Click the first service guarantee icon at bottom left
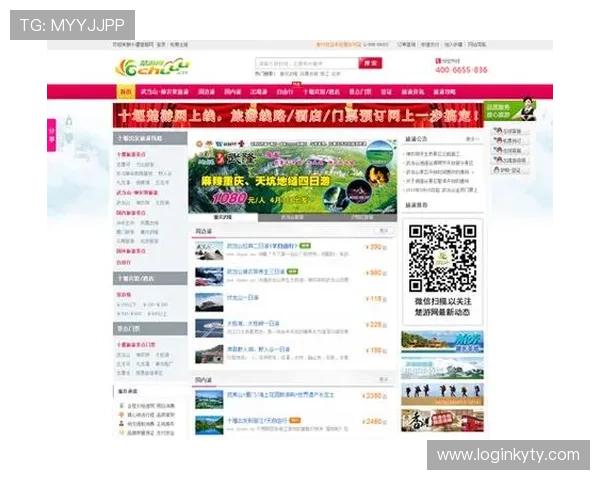The height and width of the screenshot is (480, 600). point(122,406)
